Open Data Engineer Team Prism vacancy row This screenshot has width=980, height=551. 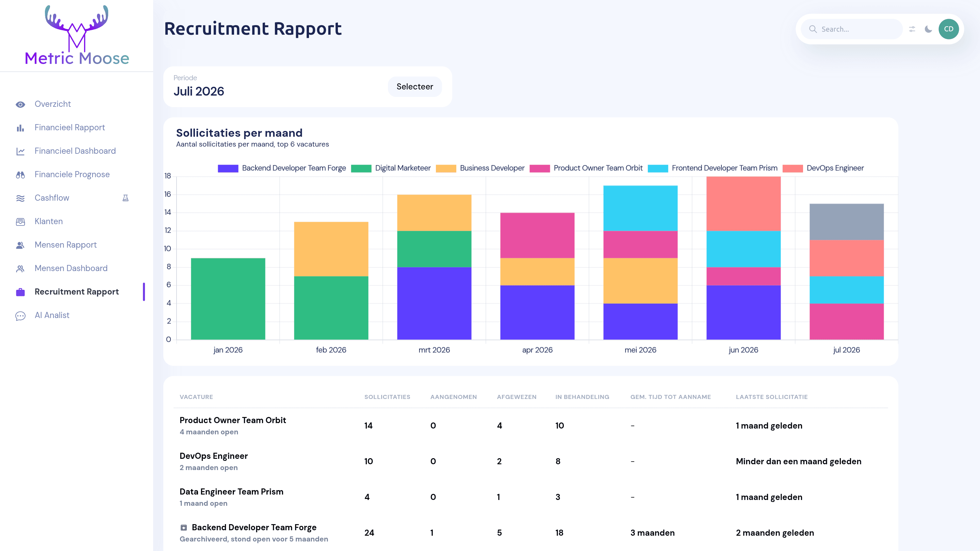[x=531, y=497]
